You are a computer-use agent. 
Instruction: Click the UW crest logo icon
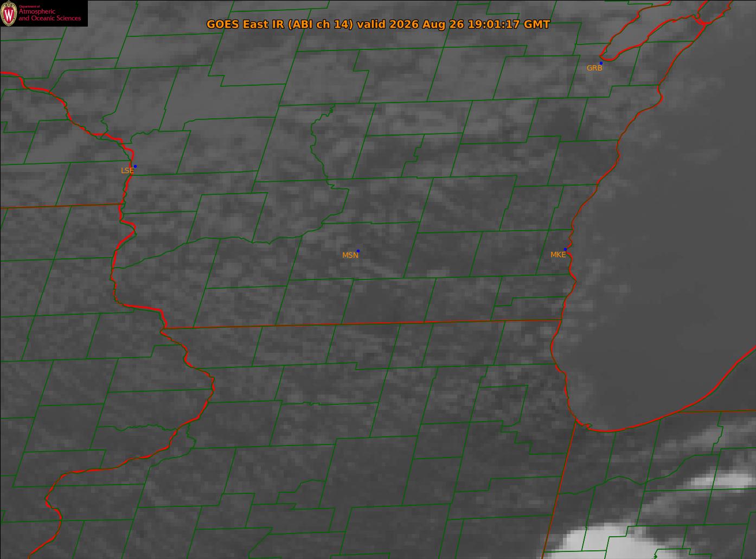pos(9,14)
